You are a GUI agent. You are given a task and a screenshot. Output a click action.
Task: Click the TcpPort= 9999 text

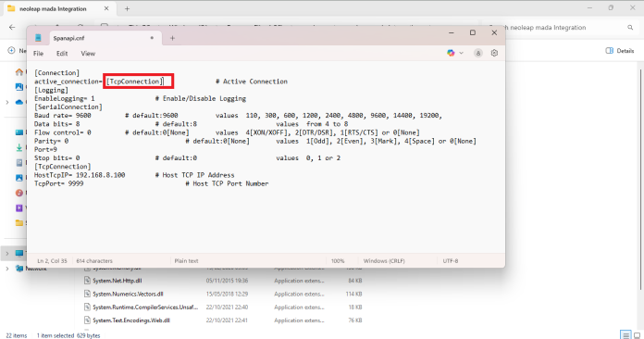[x=58, y=183]
